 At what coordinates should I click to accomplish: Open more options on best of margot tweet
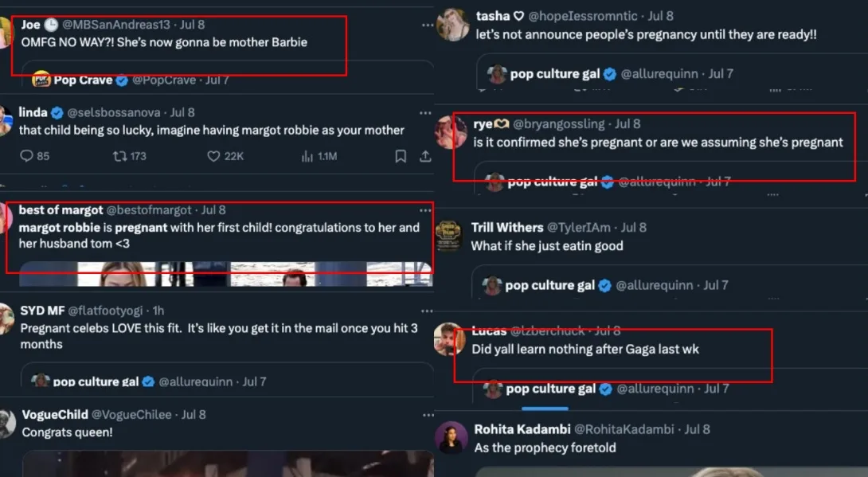(425, 210)
